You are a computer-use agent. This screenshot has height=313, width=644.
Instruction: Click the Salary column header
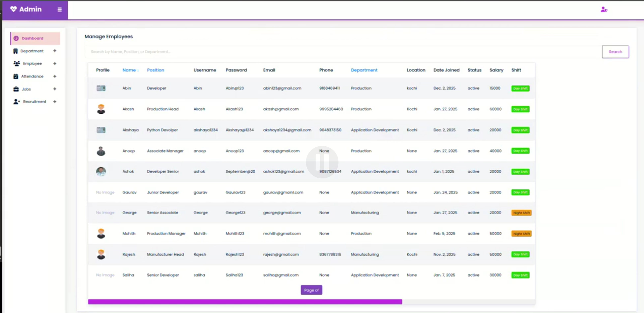[496, 70]
